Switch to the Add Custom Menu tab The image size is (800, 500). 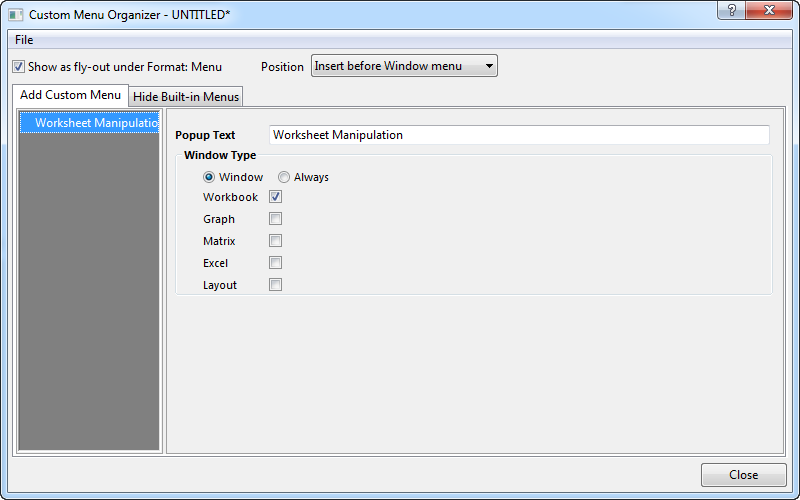coord(71,95)
